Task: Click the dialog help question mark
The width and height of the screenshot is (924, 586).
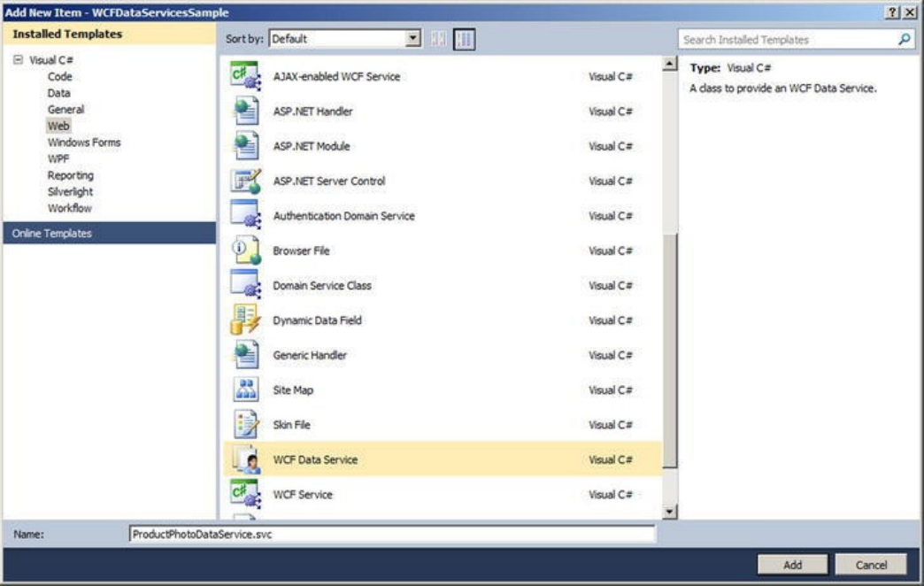Action: point(892,12)
